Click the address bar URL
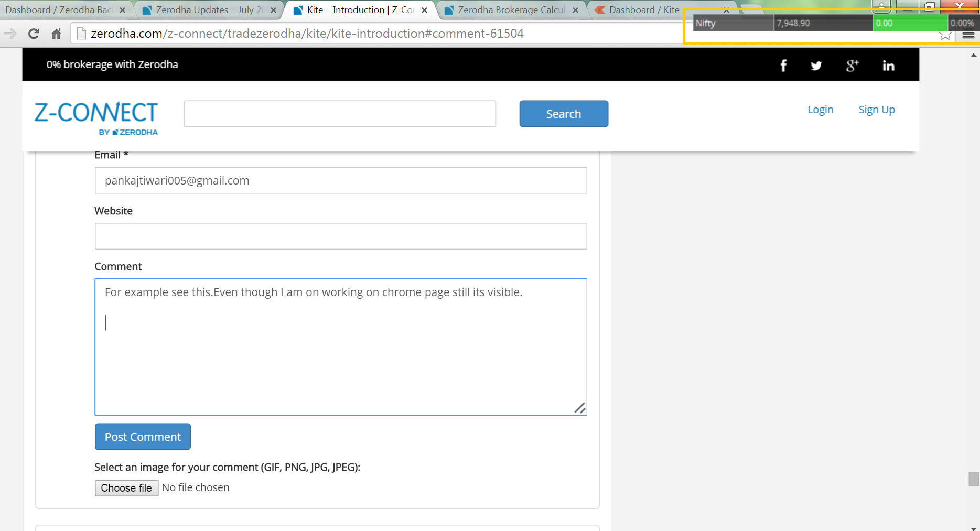The image size is (980, 531). [307, 34]
